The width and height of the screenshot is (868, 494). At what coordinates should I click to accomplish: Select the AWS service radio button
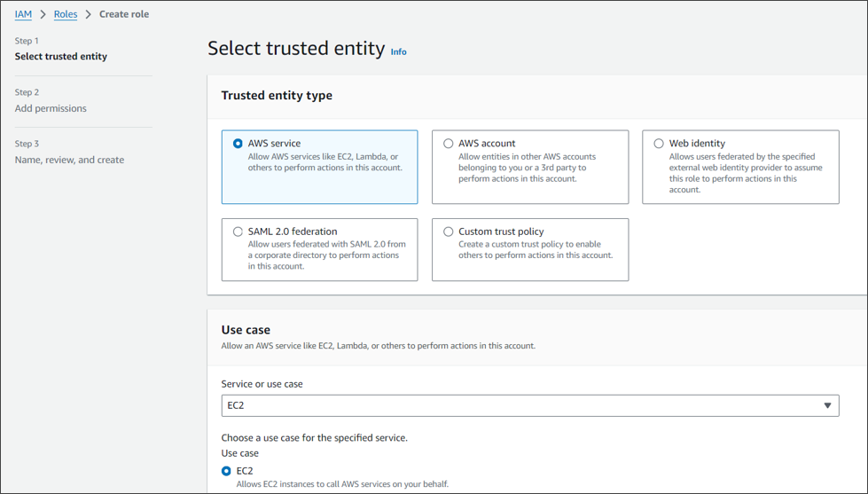[x=238, y=144]
